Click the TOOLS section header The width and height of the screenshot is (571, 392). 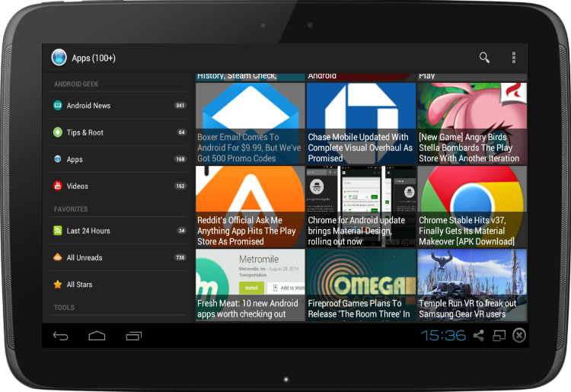point(64,308)
